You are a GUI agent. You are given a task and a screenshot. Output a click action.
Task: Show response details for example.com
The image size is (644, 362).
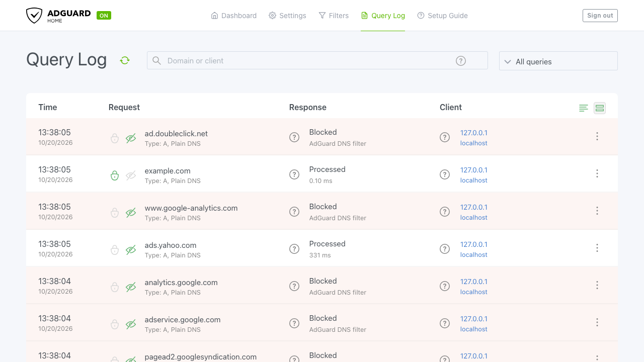click(x=294, y=174)
